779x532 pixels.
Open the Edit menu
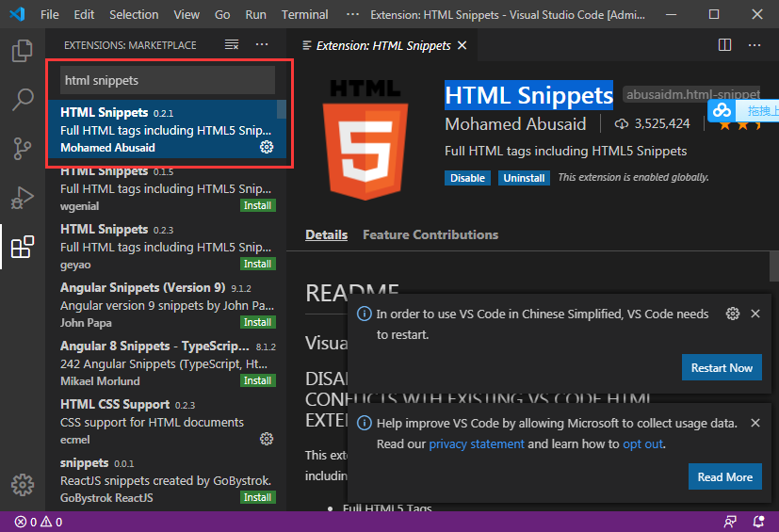point(84,14)
